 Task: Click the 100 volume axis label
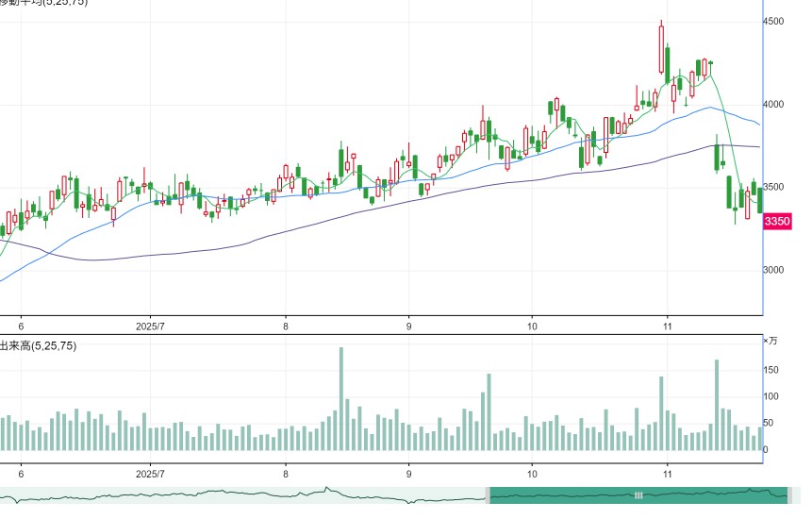[771, 396]
